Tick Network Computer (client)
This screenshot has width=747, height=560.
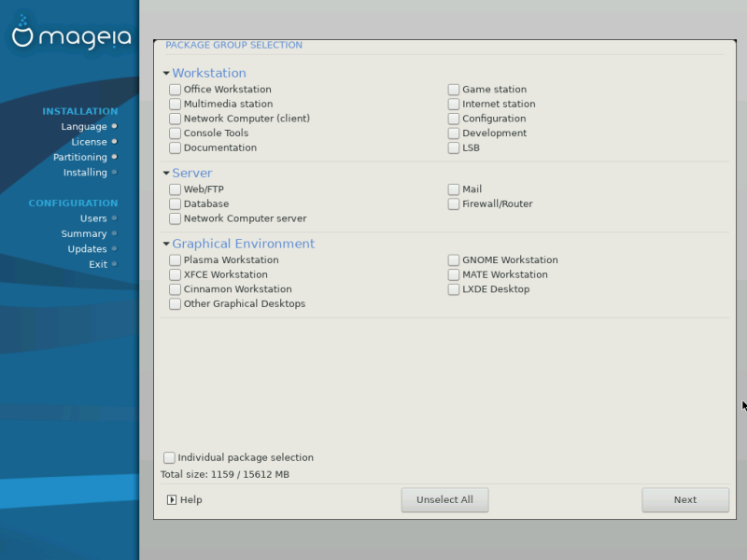[x=175, y=119]
